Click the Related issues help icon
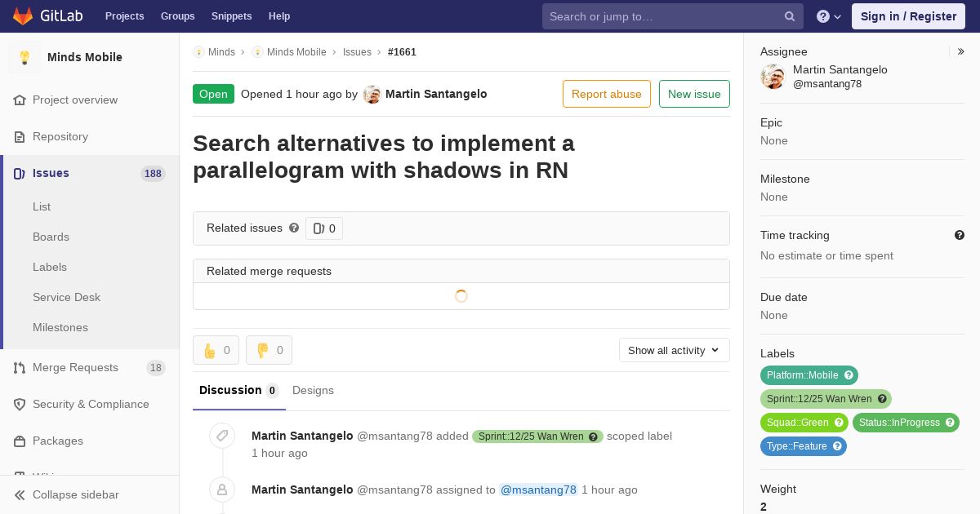The height and width of the screenshot is (514, 980). [x=294, y=228]
